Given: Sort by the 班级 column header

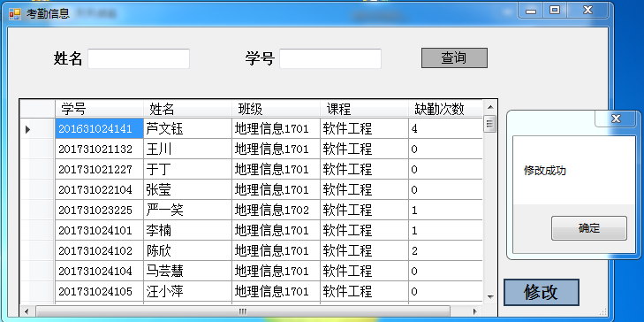Looking at the screenshot, I should pyautogui.click(x=276, y=109).
